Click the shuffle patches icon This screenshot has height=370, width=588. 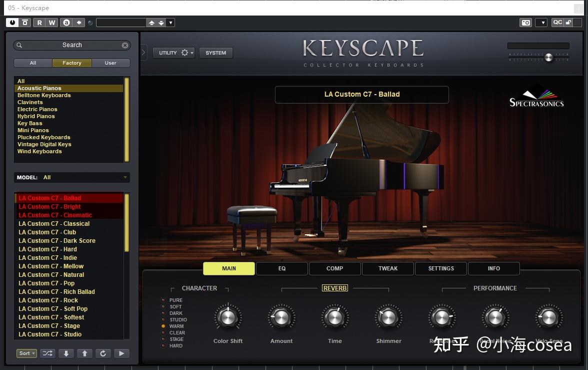(47, 353)
